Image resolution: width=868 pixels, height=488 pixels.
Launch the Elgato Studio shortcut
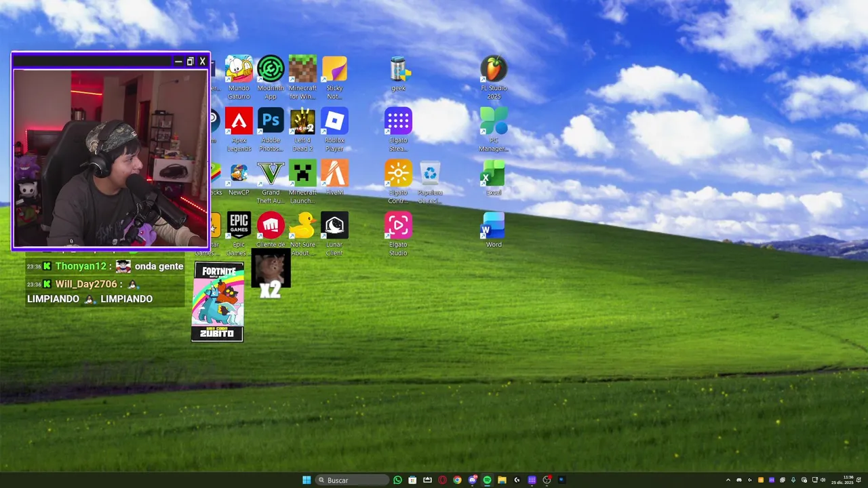point(398,234)
